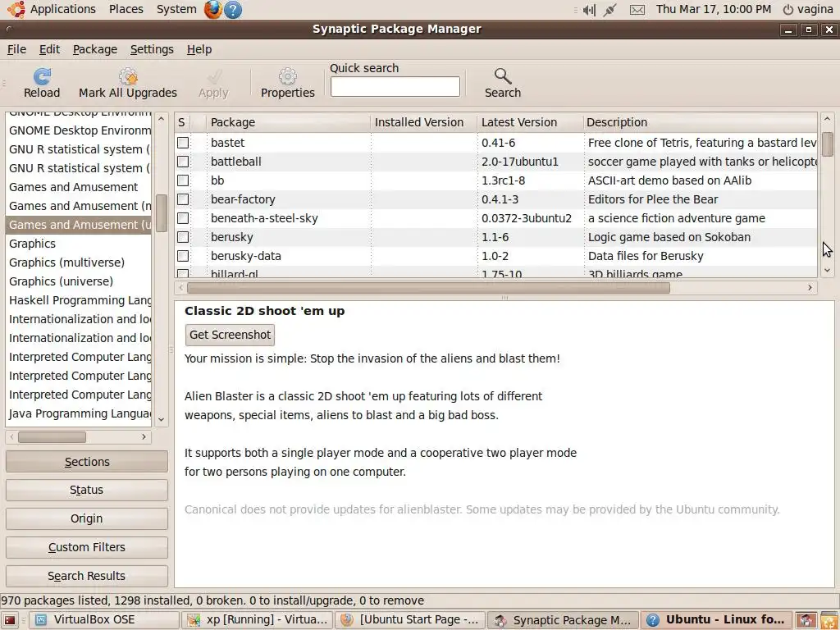Image resolution: width=840 pixels, height=630 pixels.
Task: Switch to xp [Running] VirtualBox taskbar window
Action: click(x=257, y=620)
